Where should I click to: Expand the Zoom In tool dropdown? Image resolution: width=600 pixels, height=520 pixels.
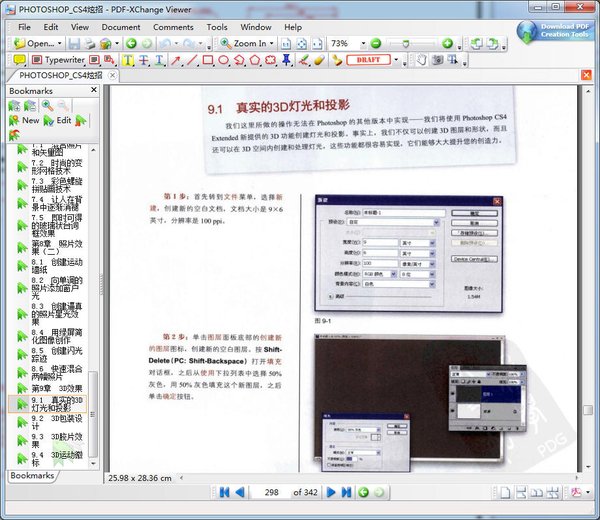272,44
